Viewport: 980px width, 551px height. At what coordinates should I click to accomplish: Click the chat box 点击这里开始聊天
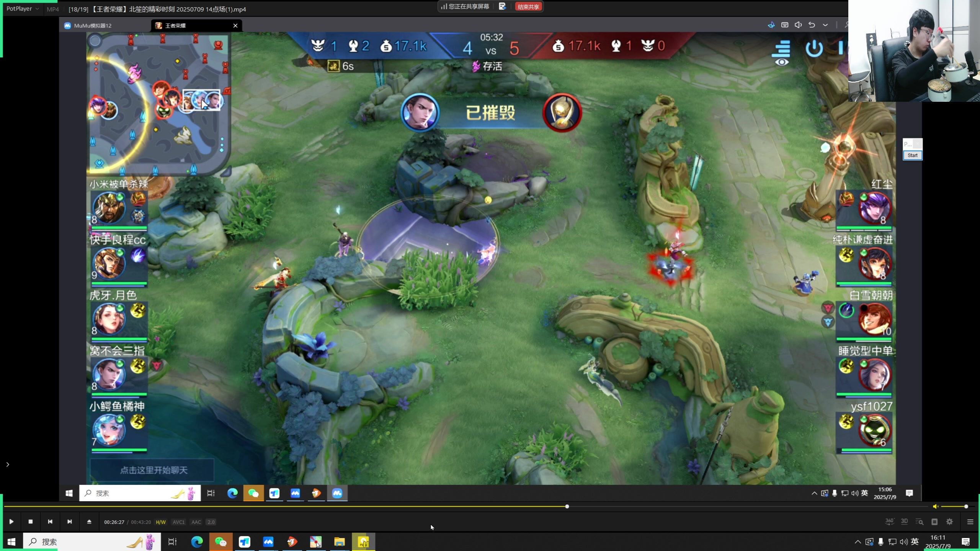coord(152,470)
